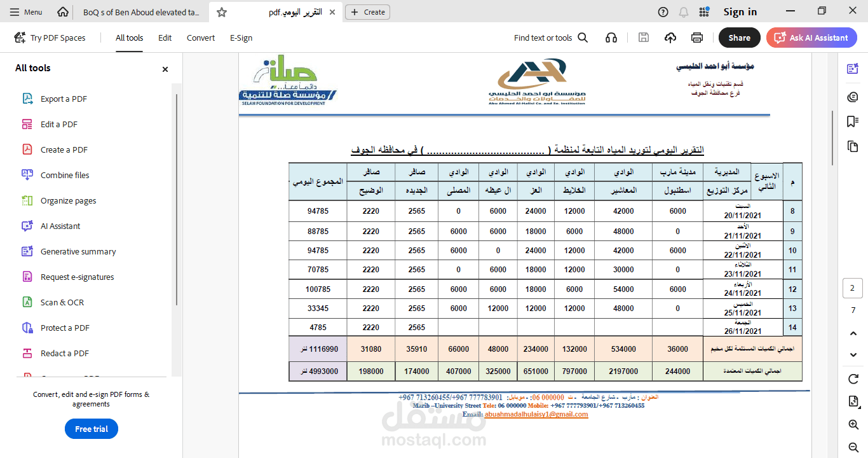868x458 pixels.
Task: Click the current page number 2 box
Action: coord(853,288)
